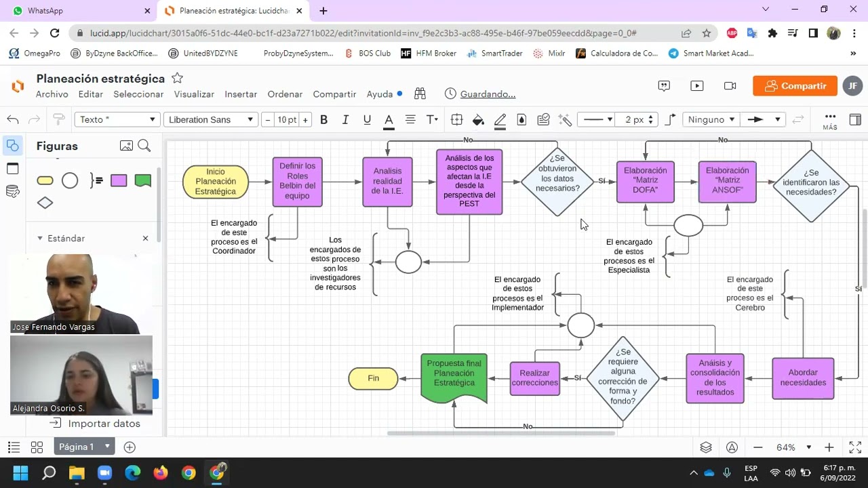This screenshot has width=868, height=488.
Task: Select the Shapes panel sidebar icon
Action: pyautogui.click(x=12, y=146)
